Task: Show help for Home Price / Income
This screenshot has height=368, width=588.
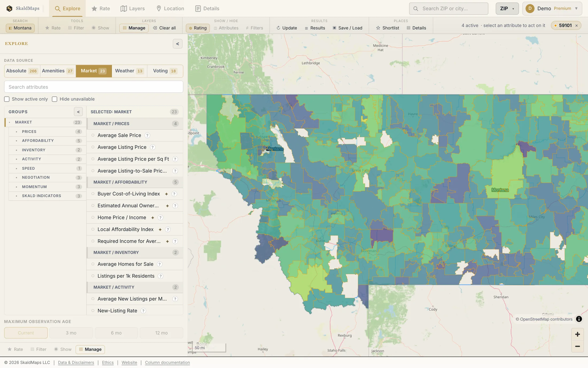Action: [x=160, y=218]
